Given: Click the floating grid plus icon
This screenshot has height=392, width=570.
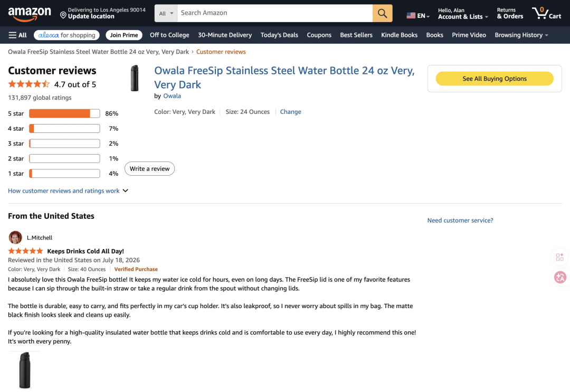Looking at the screenshot, I should click(560, 257).
